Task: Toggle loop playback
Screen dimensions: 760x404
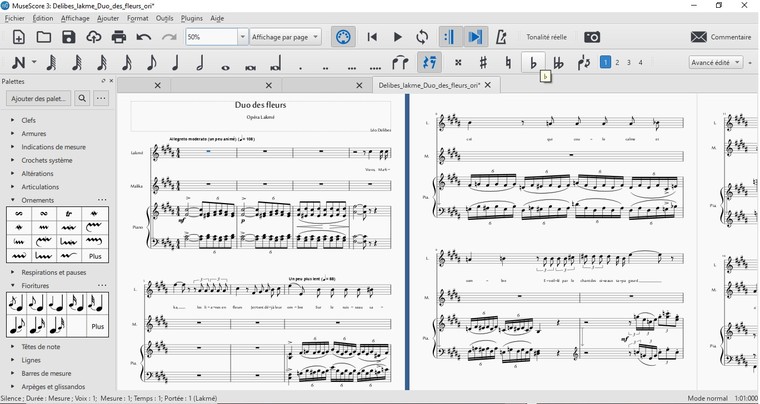Action: [422, 37]
